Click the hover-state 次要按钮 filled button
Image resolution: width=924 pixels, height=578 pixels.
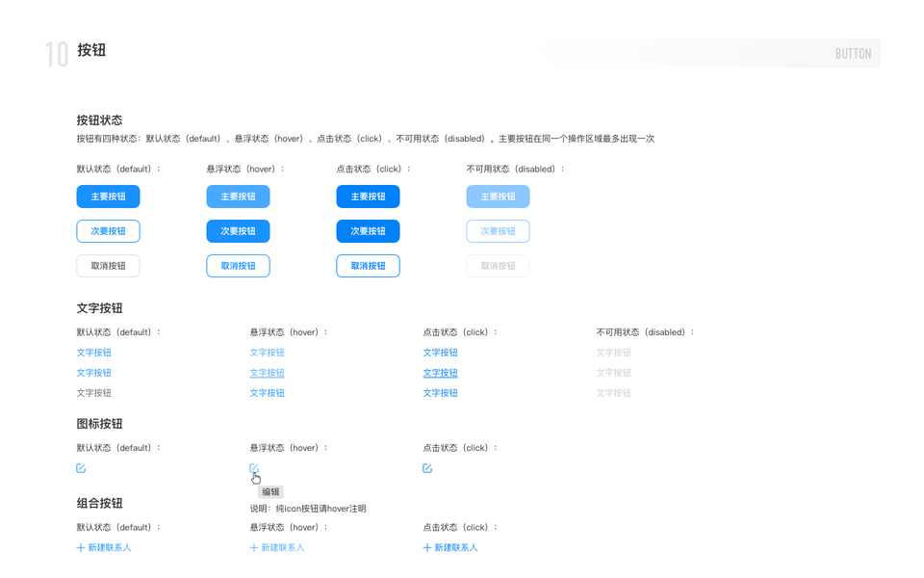pos(238,231)
